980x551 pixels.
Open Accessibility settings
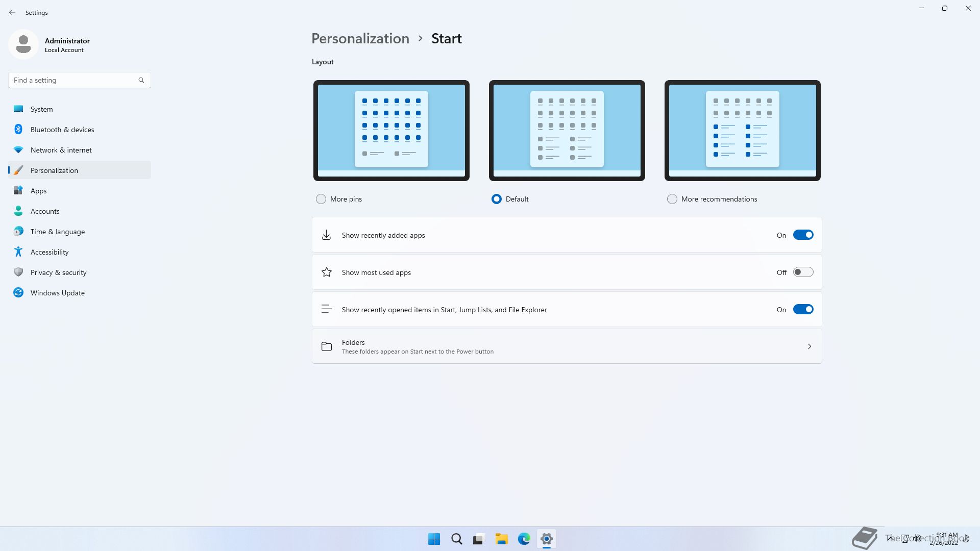pos(49,252)
